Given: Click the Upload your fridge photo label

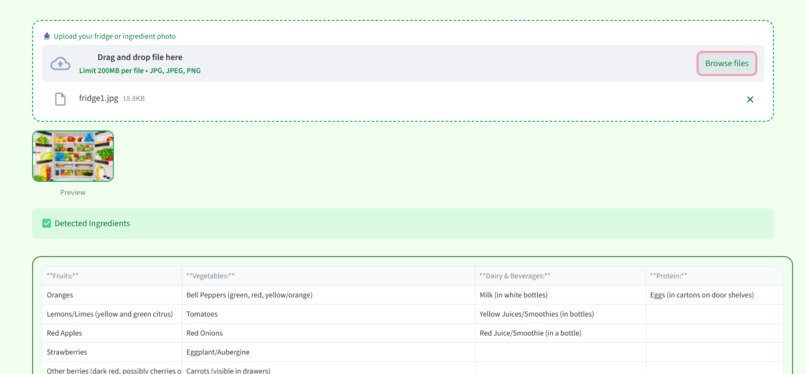Looking at the screenshot, I should click(x=115, y=36).
